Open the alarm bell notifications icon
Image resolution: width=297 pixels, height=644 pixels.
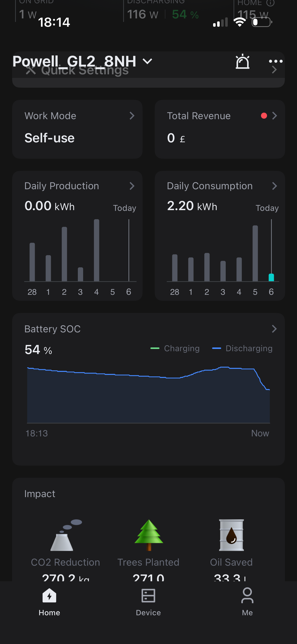(x=242, y=62)
